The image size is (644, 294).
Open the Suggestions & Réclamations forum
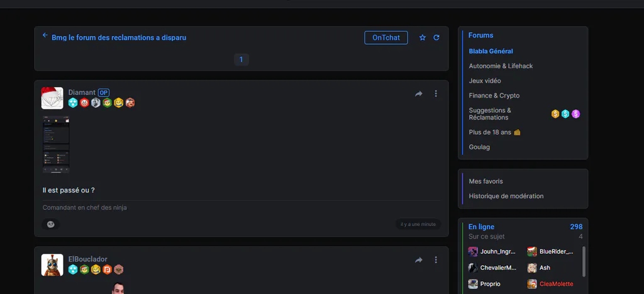click(x=490, y=114)
